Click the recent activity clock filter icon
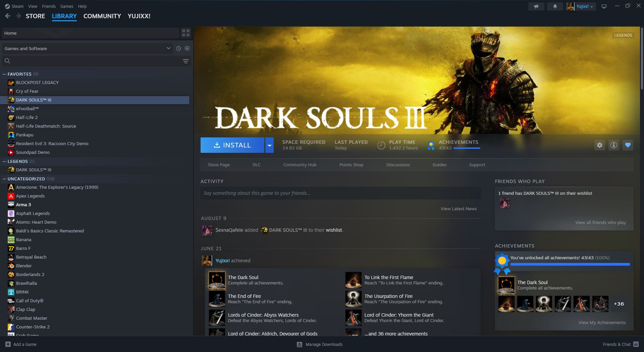The image size is (644, 352). pyautogui.click(x=178, y=48)
